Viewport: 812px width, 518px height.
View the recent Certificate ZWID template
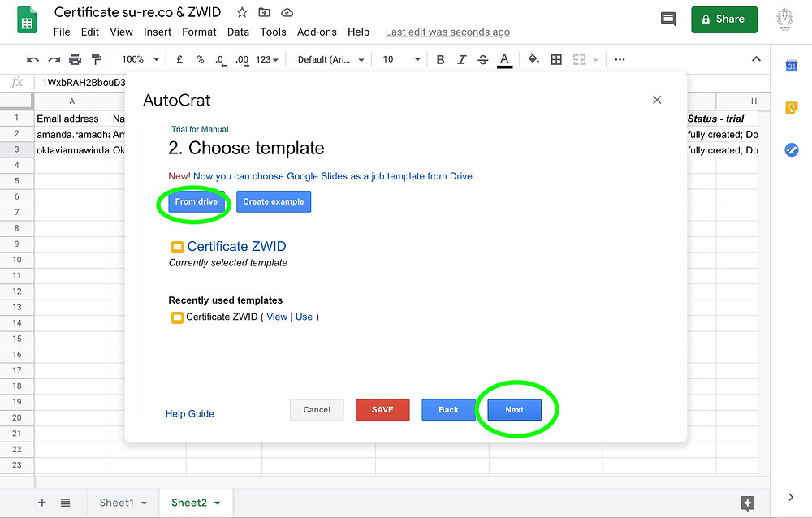pyautogui.click(x=277, y=317)
